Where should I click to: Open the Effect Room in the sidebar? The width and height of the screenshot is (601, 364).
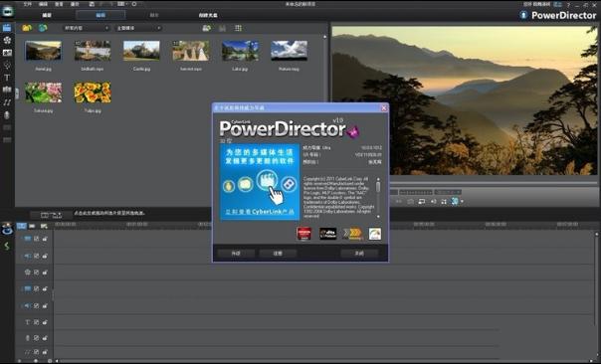[x=7, y=40]
